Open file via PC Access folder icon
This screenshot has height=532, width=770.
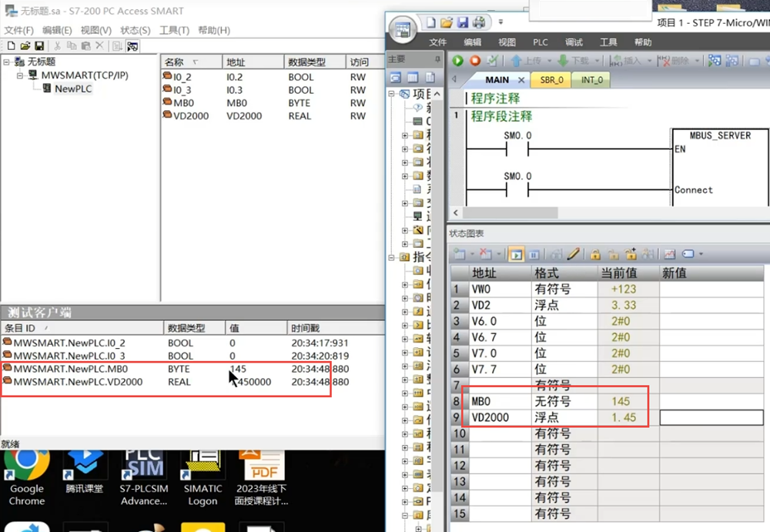pyautogui.click(x=25, y=46)
